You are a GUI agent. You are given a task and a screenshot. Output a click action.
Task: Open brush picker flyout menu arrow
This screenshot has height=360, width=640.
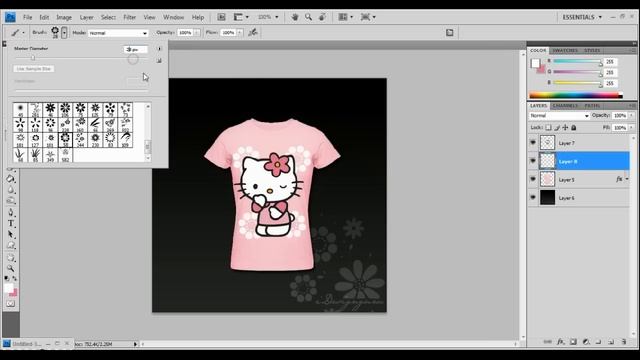click(x=159, y=49)
